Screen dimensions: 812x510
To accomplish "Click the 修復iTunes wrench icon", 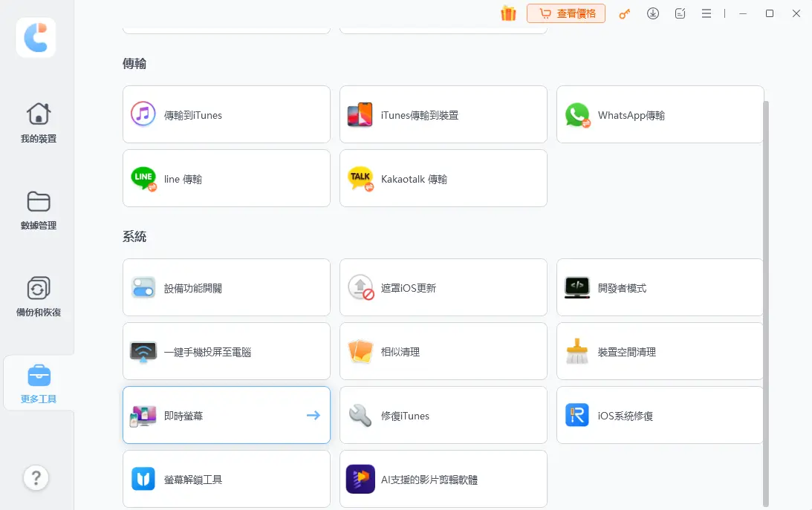I will click(360, 415).
